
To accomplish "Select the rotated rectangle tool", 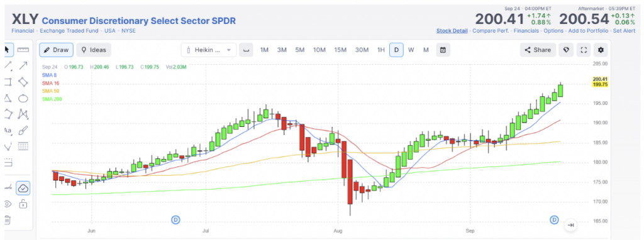I will coord(23,82).
